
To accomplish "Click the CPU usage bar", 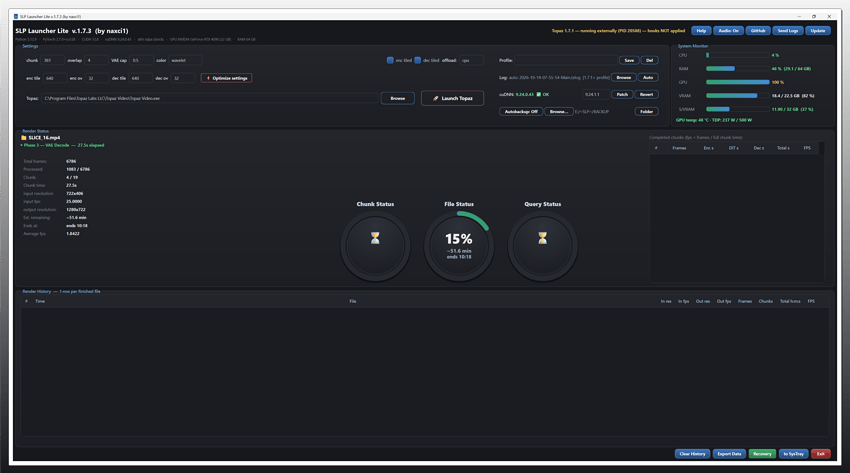I will click(x=737, y=55).
